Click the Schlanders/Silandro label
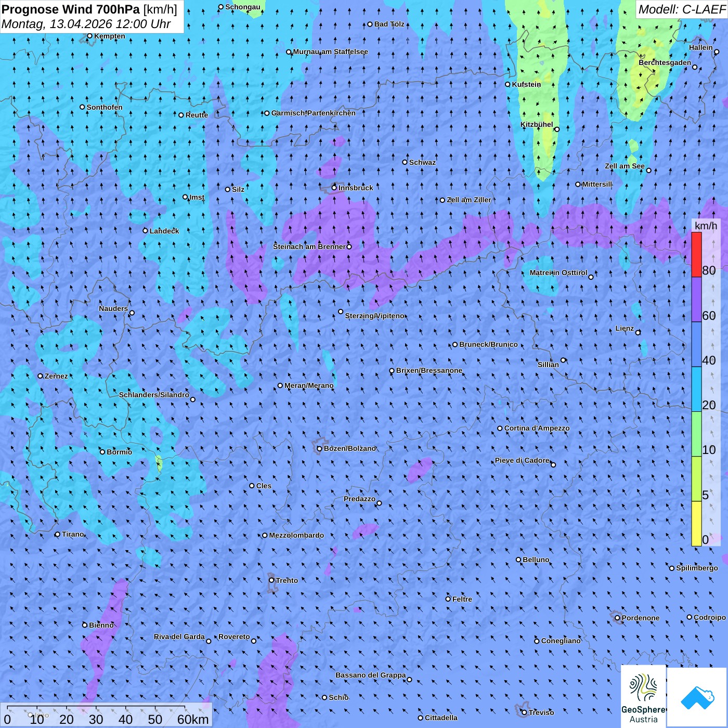The image size is (728, 728). pyautogui.click(x=154, y=395)
